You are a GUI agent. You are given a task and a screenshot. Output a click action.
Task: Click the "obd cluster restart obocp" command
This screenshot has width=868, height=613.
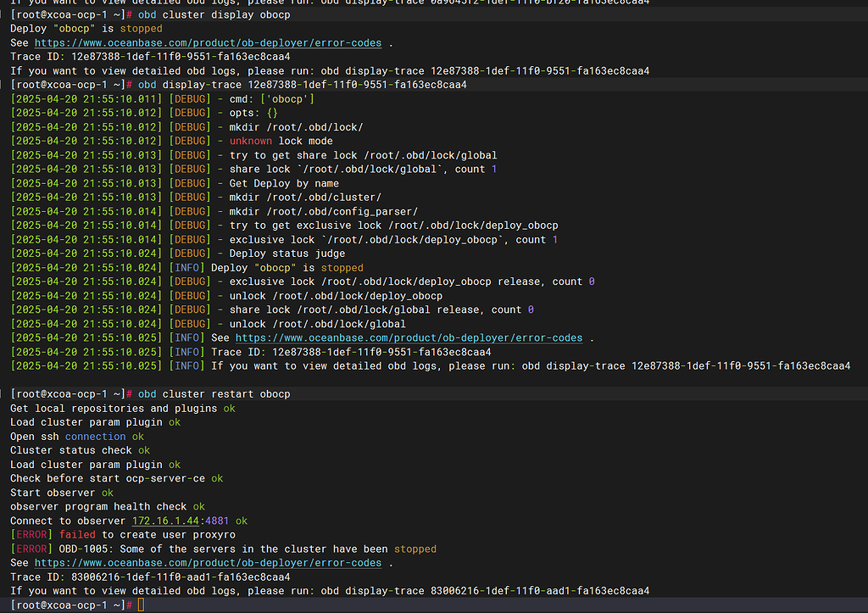(214, 394)
